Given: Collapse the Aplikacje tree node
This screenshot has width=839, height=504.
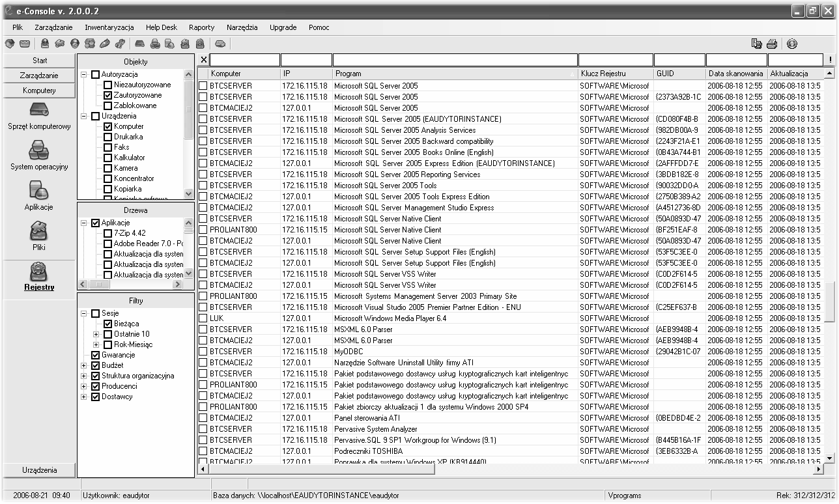Looking at the screenshot, I should coord(84,223).
